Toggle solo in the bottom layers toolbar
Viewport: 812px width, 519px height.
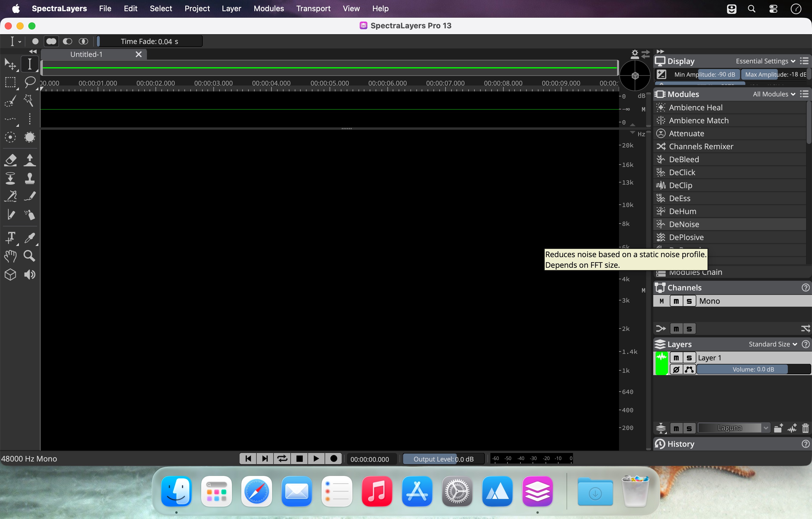pos(689,428)
